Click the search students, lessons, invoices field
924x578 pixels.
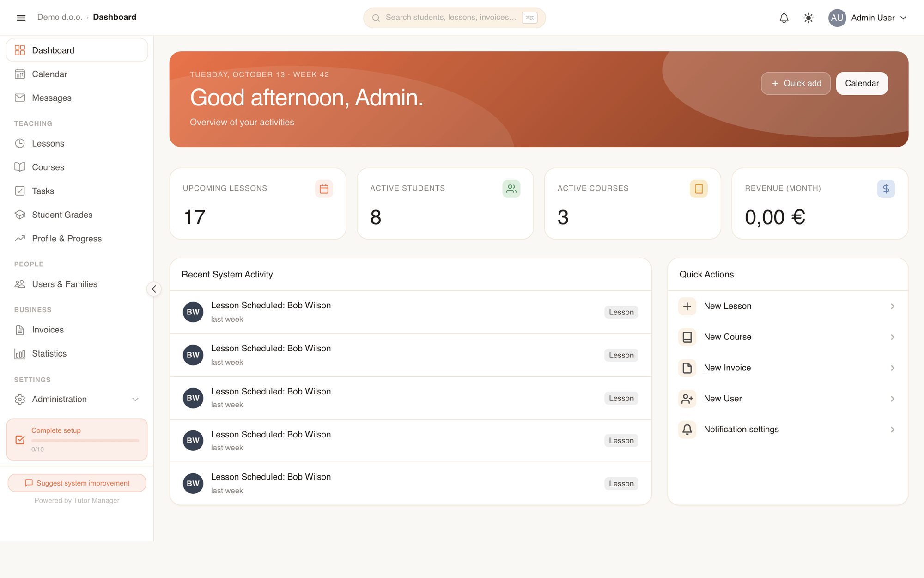[454, 18]
